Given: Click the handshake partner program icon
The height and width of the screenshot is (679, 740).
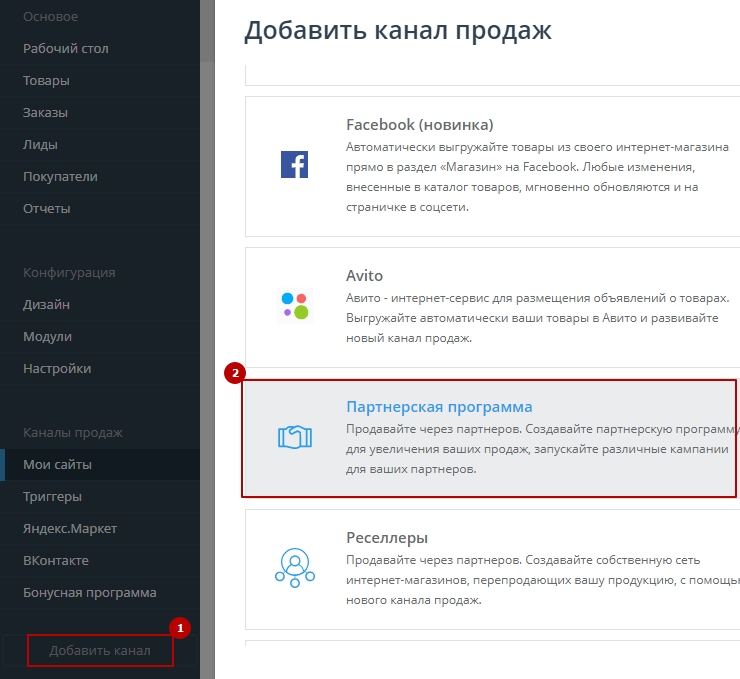Looking at the screenshot, I should tap(294, 437).
